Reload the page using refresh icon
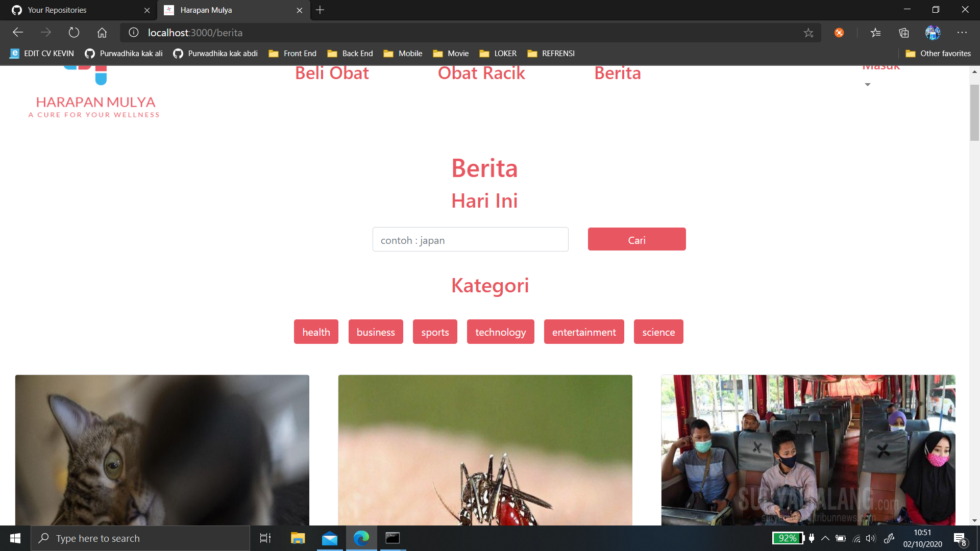The image size is (980, 551). (x=73, y=32)
